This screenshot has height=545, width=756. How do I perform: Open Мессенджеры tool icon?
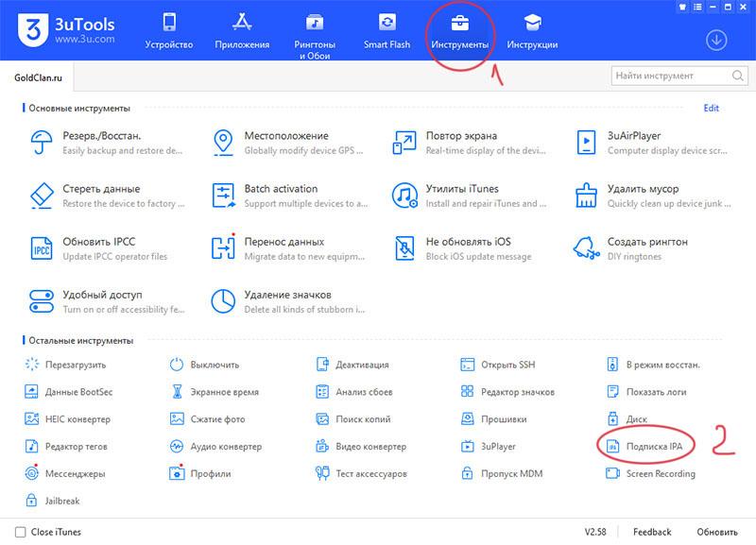coord(32,472)
